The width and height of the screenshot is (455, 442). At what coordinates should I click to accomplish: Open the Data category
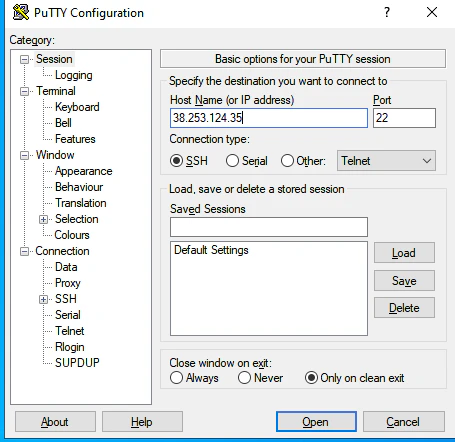[66, 267]
